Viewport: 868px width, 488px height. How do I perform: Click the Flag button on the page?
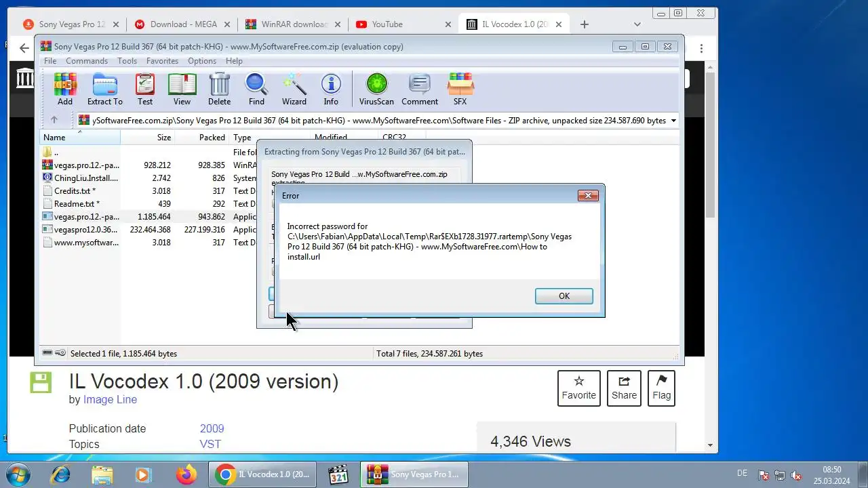[x=661, y=388]
